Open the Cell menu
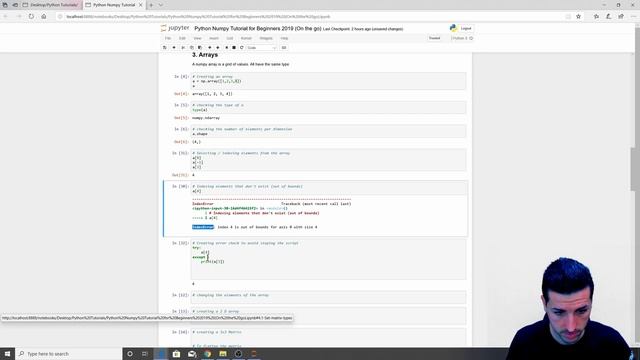640x360 pixels. coord(230,38)
